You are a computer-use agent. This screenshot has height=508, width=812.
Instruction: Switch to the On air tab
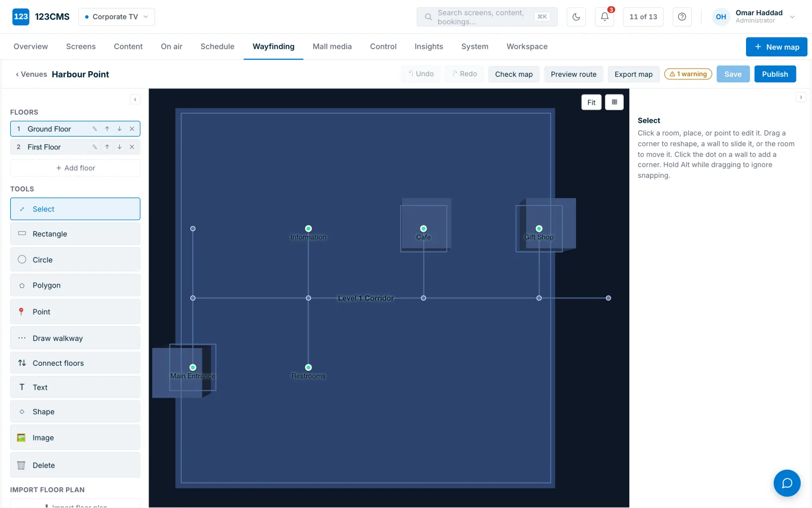coord(172,46)
